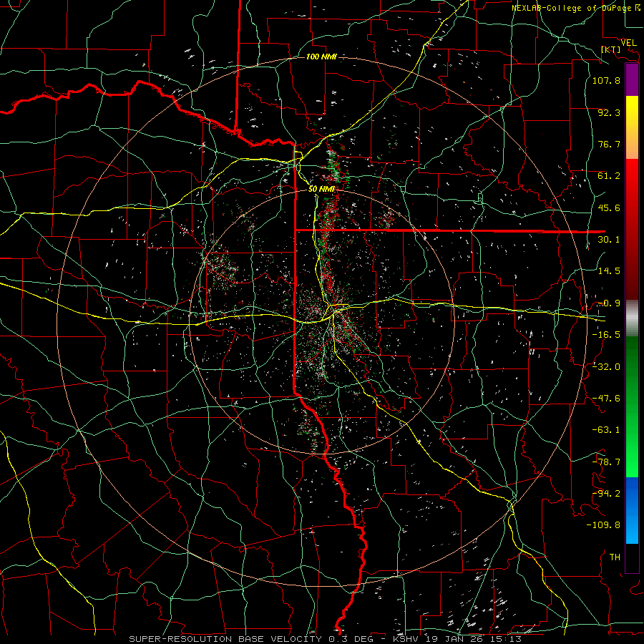
Task: Click the 92.3 legend value
Action: click(x=609, y=112)
